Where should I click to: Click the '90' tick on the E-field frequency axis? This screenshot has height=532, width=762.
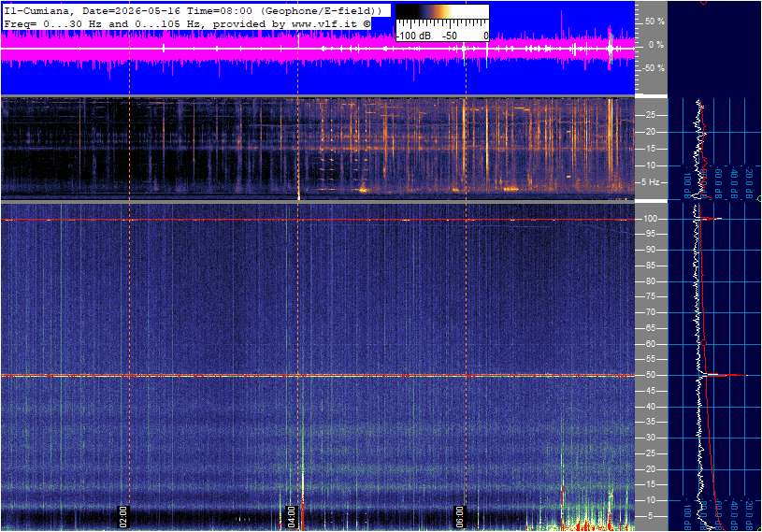click(650, 250)
